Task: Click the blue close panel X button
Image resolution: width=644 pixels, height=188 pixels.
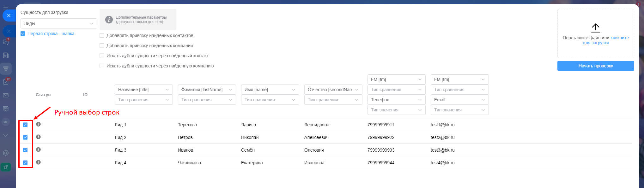Action: pos(9,16)
